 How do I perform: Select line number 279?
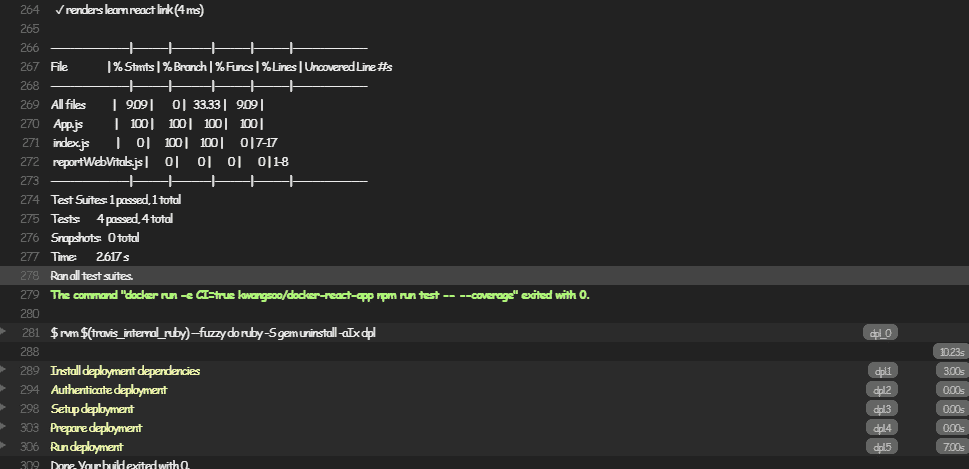tap(30, 295)
